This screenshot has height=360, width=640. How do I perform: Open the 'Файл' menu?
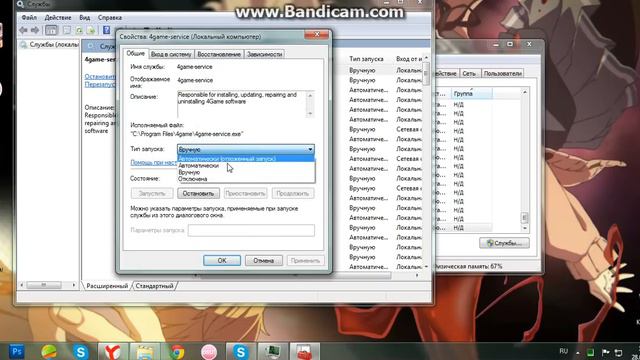click(x=29, y=18)
